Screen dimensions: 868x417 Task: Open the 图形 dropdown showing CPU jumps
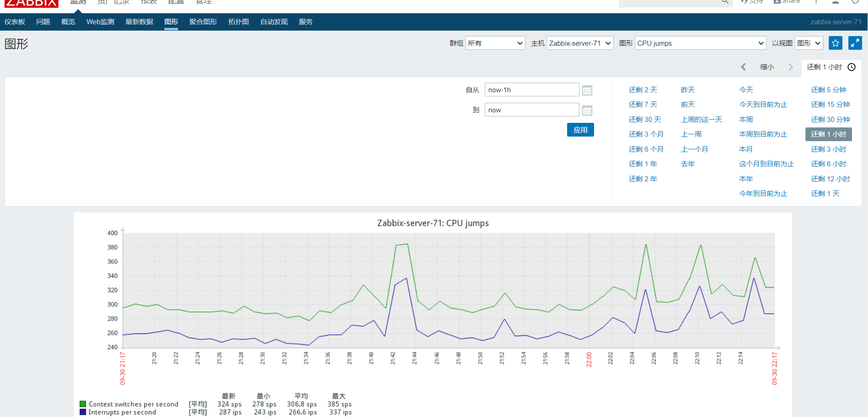coord(700,43)
